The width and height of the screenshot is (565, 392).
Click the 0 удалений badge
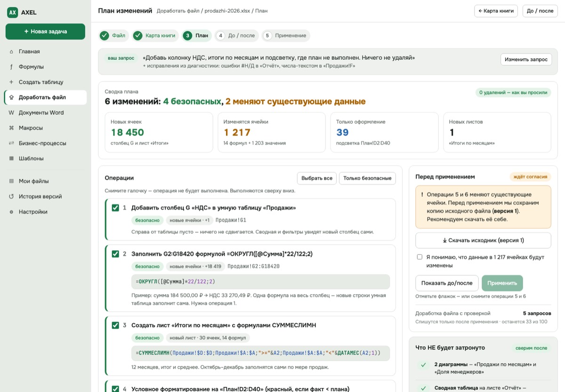click(513, 93)
